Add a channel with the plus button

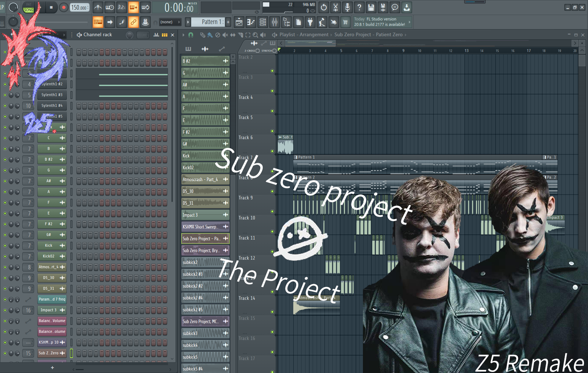(x=52, y=368)
